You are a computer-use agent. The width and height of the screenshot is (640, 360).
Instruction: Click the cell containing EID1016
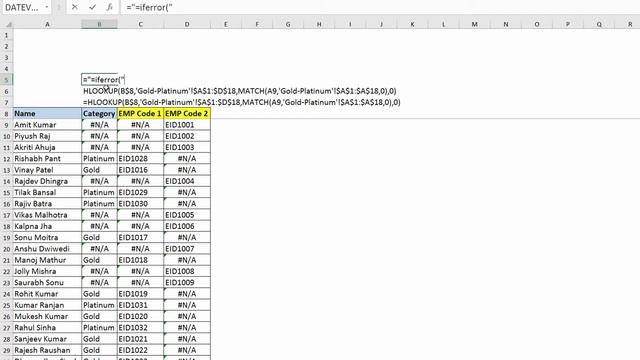(x=140, y=170)
